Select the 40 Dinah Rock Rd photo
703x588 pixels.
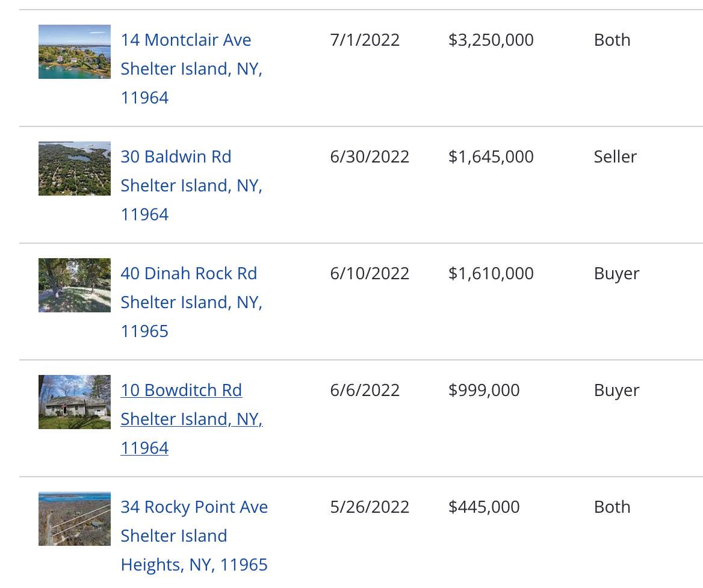tap(75, 285)
